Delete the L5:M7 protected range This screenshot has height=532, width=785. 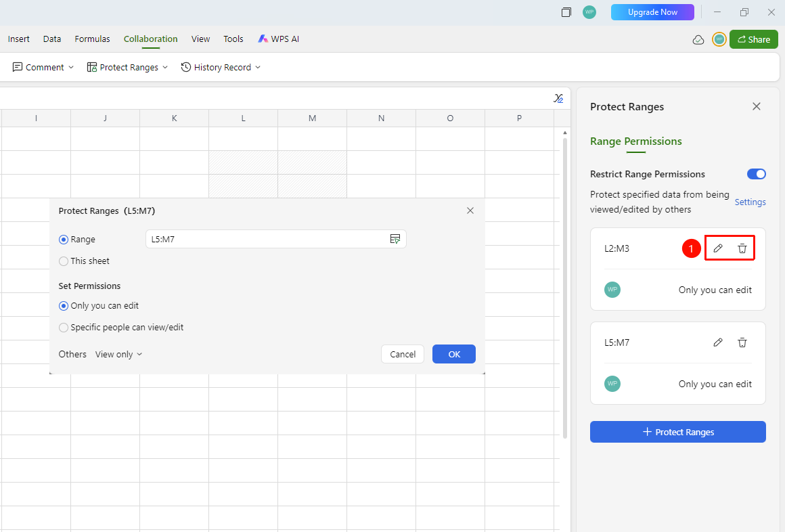742,342
